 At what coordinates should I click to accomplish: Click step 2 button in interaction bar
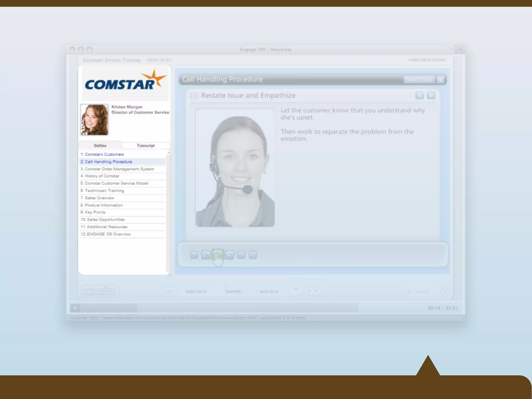coord(206,255)
